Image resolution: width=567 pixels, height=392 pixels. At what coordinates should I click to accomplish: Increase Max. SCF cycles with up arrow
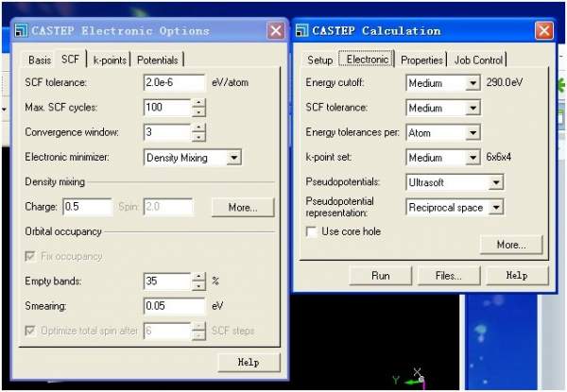pyautogui.click(x=198, y=103)
